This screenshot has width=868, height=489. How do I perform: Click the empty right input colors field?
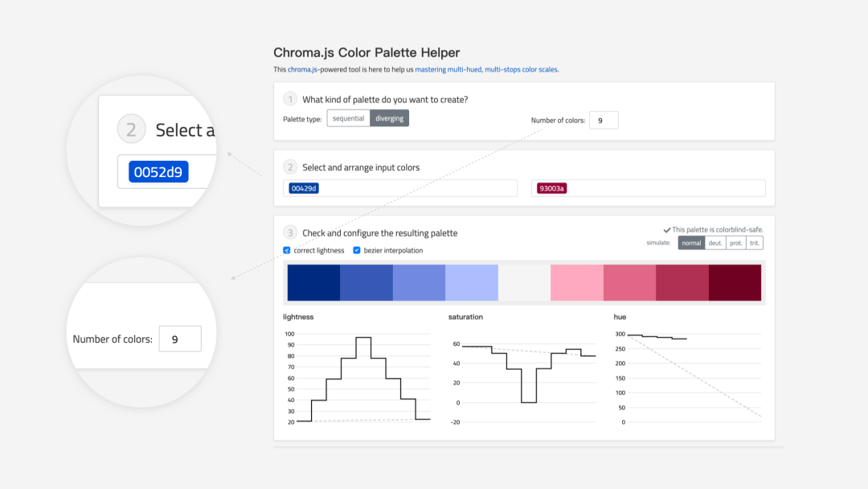coord(649,188)
